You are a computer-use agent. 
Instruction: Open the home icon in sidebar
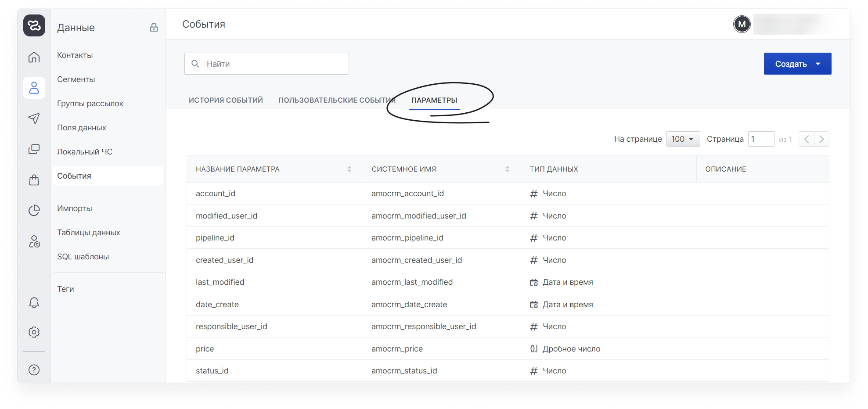pyautogui.click(x=34, y=57)
